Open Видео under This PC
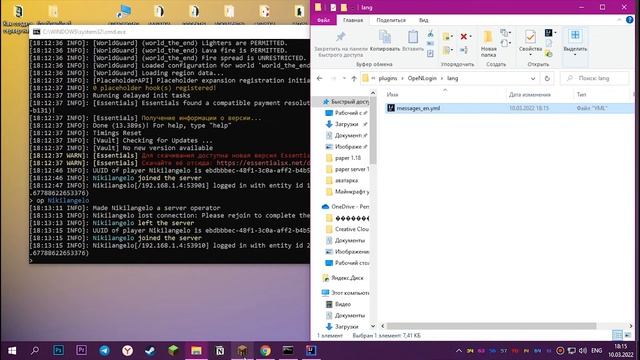Image resolution: width=640 pixels, height=360 pixels. pyautogui.click(x=338, y=304)
